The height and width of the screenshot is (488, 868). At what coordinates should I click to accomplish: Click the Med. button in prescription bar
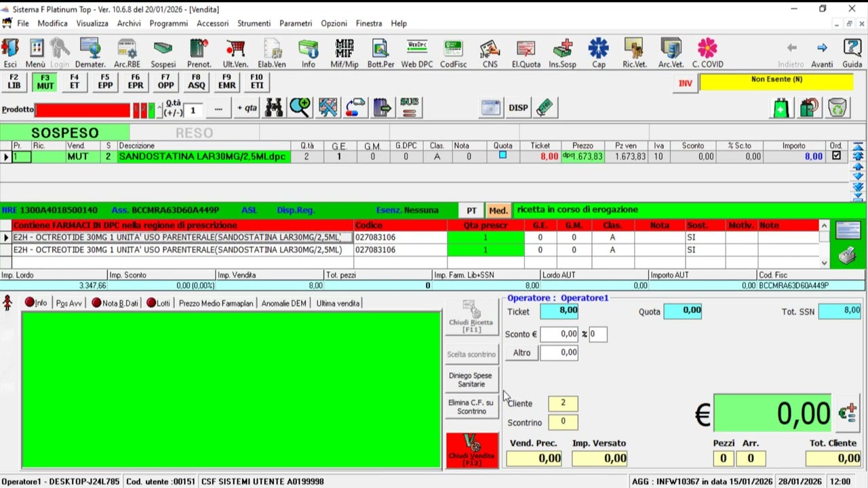[x=498, y=210]
